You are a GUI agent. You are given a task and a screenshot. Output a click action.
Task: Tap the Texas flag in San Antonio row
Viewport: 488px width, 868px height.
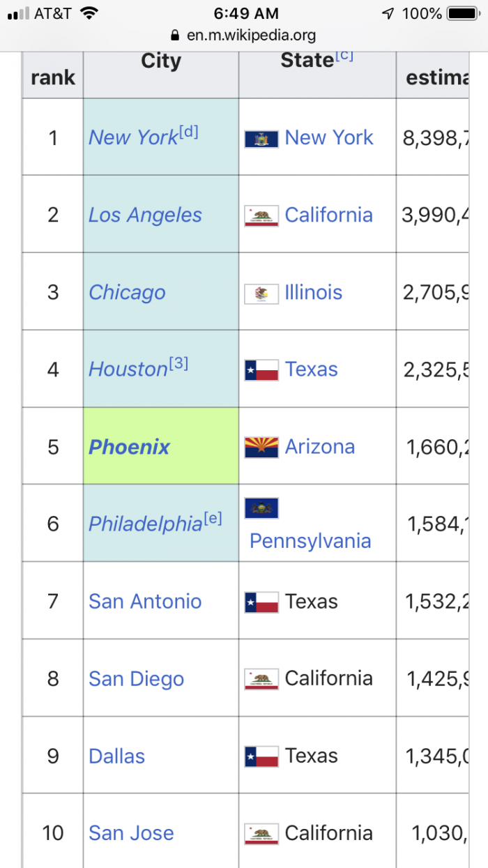point(261,602)
